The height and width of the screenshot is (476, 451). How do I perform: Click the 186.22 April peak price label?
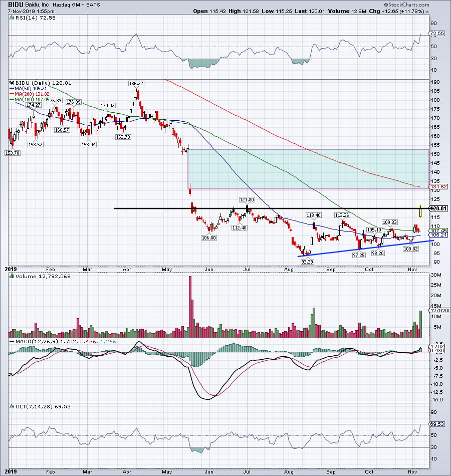(136, 83)
